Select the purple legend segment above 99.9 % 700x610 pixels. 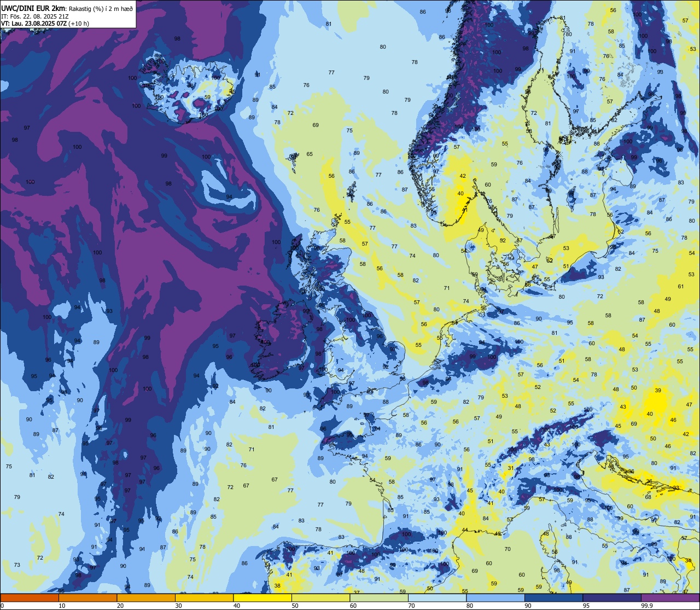[670, 597]
